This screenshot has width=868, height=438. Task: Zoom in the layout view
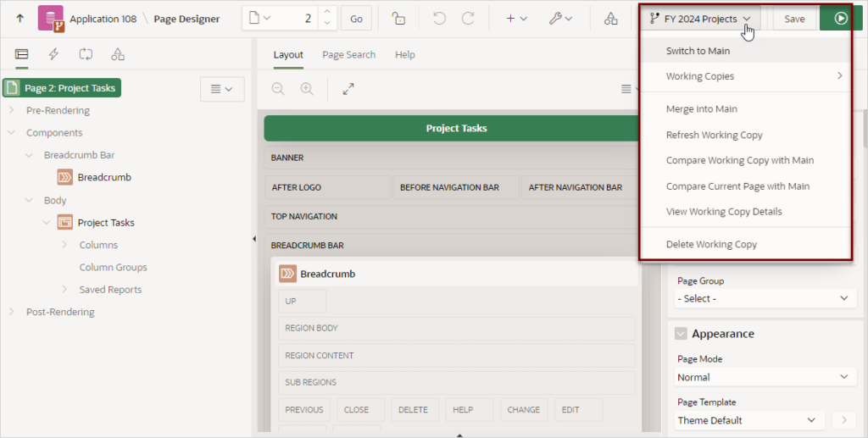tap(307, 88)
